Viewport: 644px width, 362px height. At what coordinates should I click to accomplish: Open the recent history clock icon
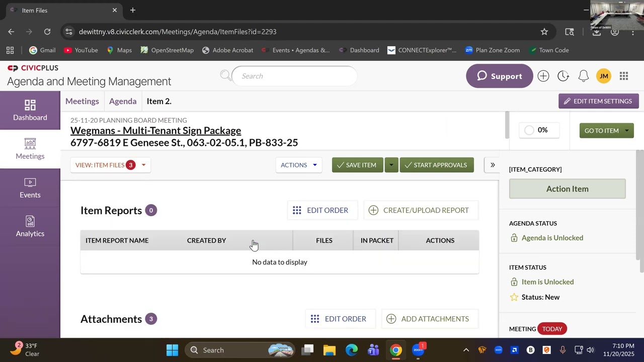563,76
